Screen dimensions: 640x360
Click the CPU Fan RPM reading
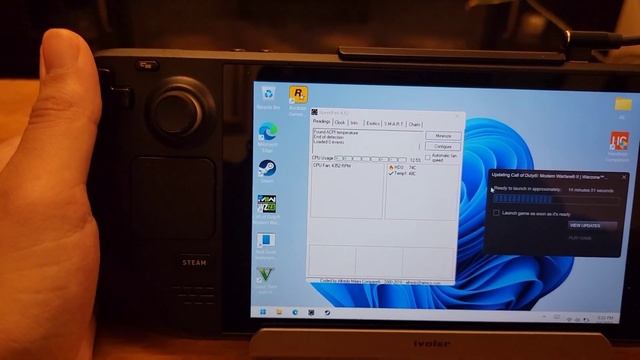pos(332,166)
